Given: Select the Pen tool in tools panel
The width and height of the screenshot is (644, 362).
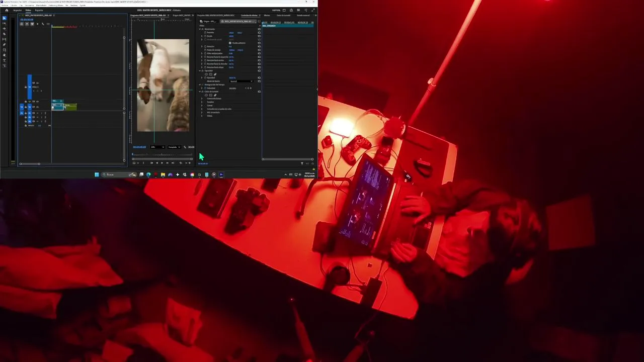Looking at the screenshot, I should (5, 45).
